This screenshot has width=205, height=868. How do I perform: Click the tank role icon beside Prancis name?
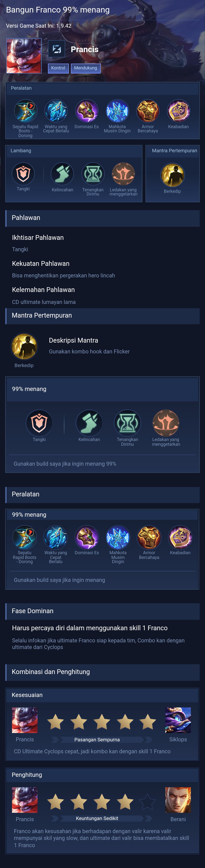point(57,49)
